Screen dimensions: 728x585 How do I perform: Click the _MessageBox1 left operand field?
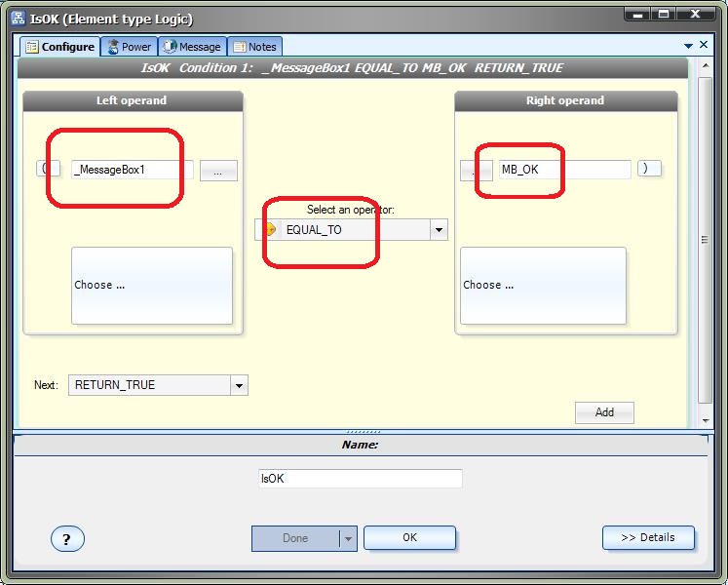pos(133,170)
